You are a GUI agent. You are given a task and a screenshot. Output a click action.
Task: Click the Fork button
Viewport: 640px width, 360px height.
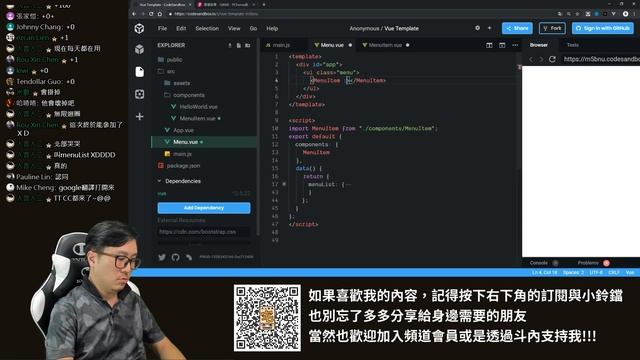tap(552, 28)
